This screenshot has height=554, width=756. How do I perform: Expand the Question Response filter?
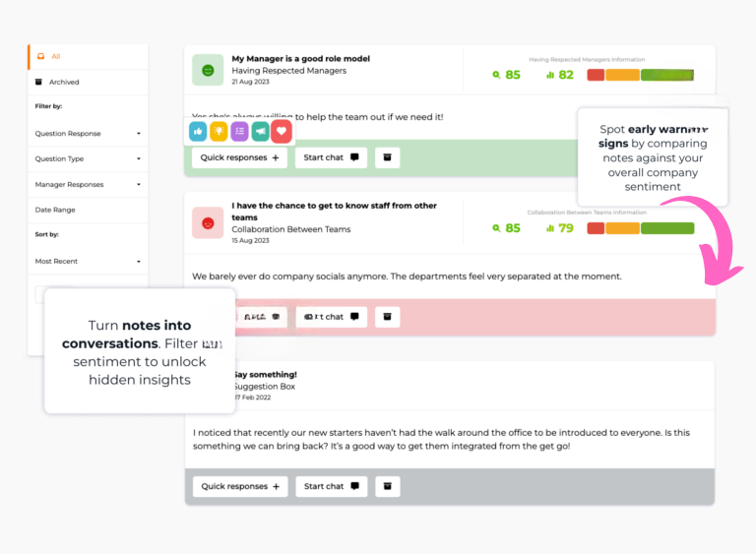tap(88, 133)
